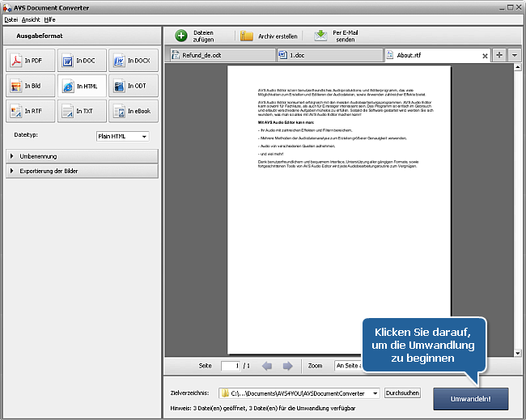Choose the In PDF output format
This screenshot has height=420, width=526.
pos(30,61)
